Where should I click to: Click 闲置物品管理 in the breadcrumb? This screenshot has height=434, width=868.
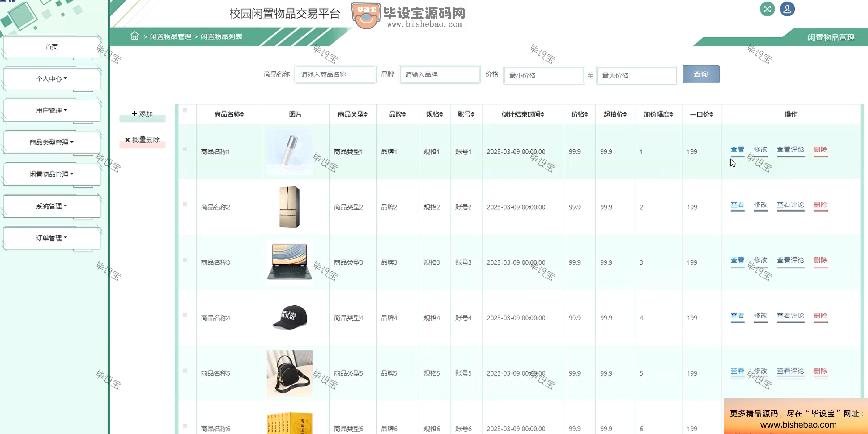(x=171, y=37)
